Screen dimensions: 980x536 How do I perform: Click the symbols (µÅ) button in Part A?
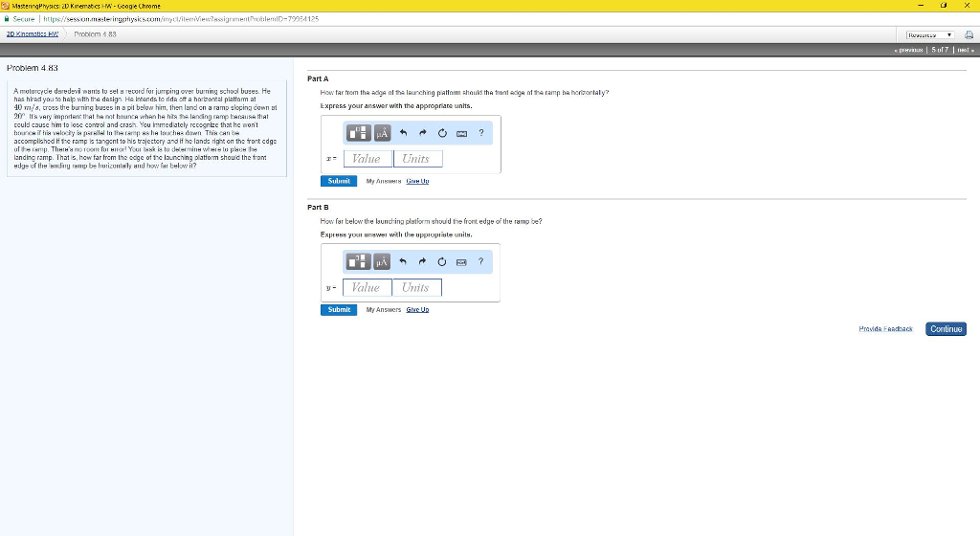click(x=383, y=132)
